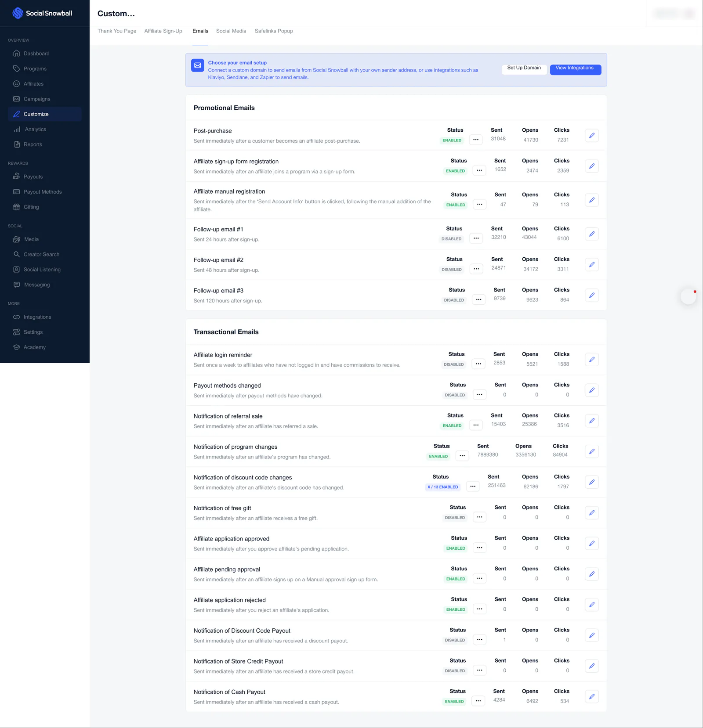Open options for Notification of Discount Code Payout
The width and height of the screenshot is (703, 728).
pyautogui.click(x=479, y=640)
